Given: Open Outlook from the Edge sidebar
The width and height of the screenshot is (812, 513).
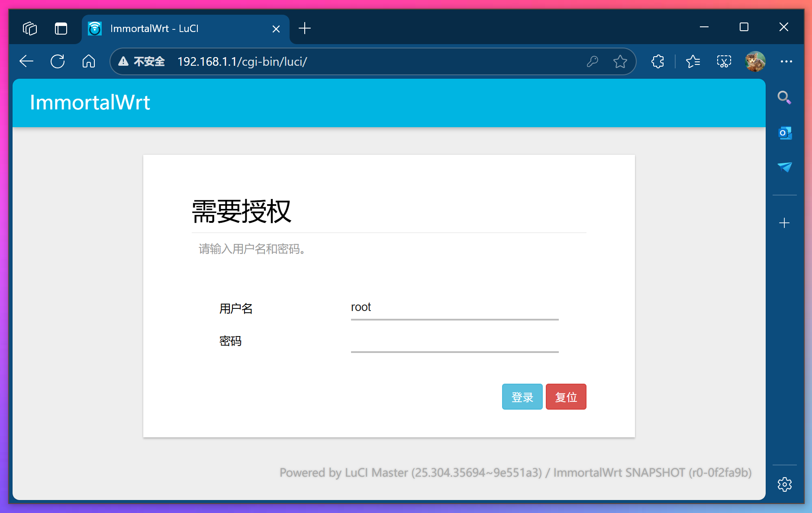Looking at the screenshot, I should point(785,133).
